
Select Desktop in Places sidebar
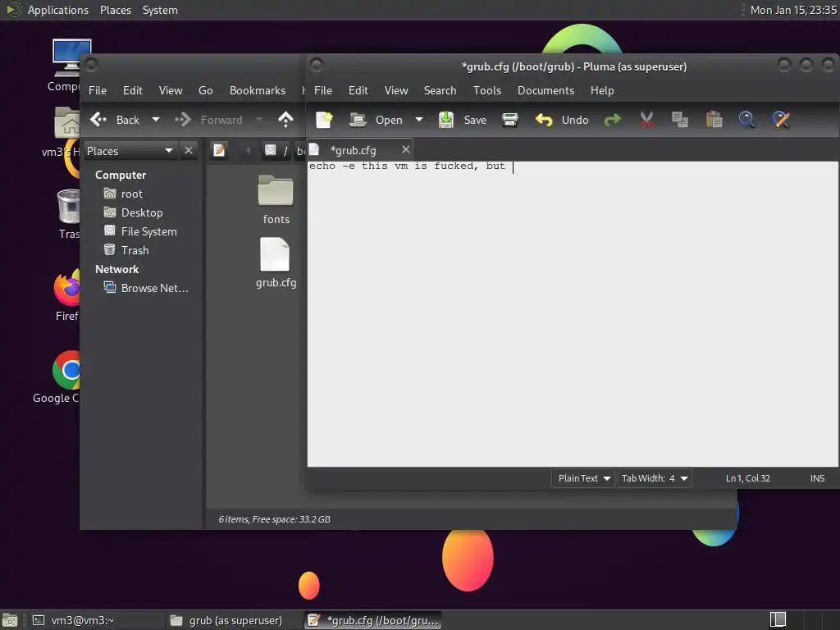134,212
